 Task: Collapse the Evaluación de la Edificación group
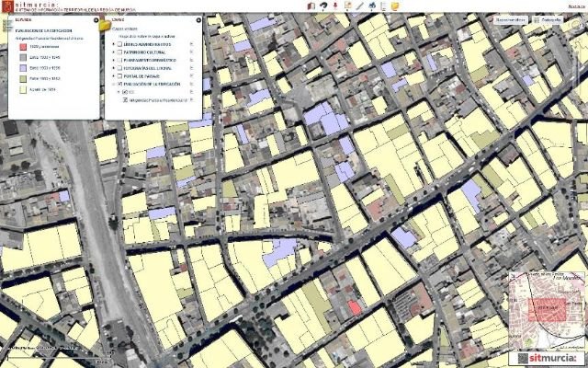pyautogui.click(x=114, y=84)
